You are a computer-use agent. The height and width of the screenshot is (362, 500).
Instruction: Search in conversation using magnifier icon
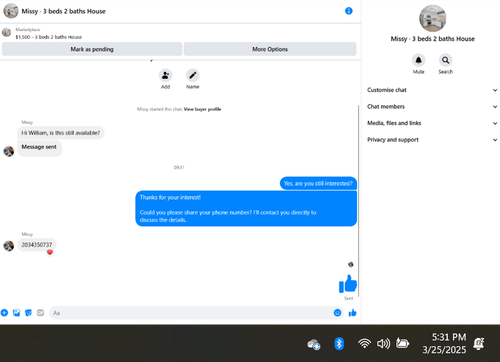(x=445, y=60)
